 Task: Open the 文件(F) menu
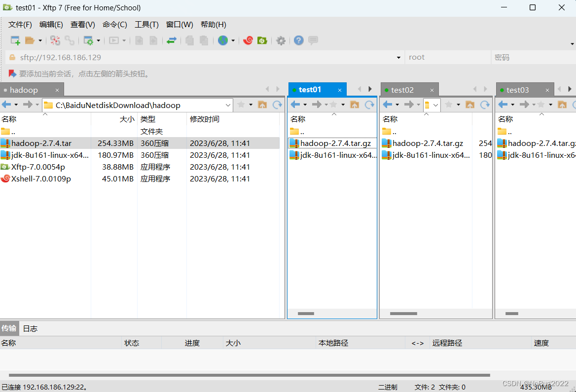tap(20, 25)
